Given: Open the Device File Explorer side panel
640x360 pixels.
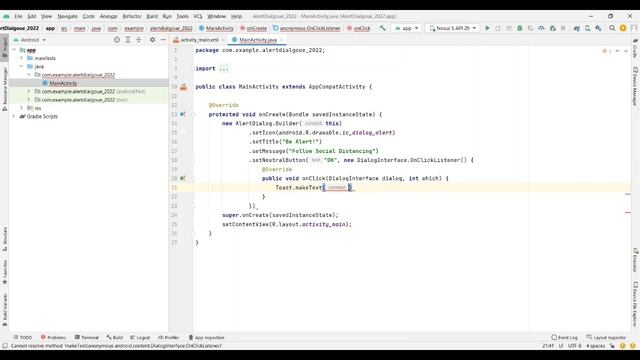Looking at the screenshot, I should click(635, 304).
